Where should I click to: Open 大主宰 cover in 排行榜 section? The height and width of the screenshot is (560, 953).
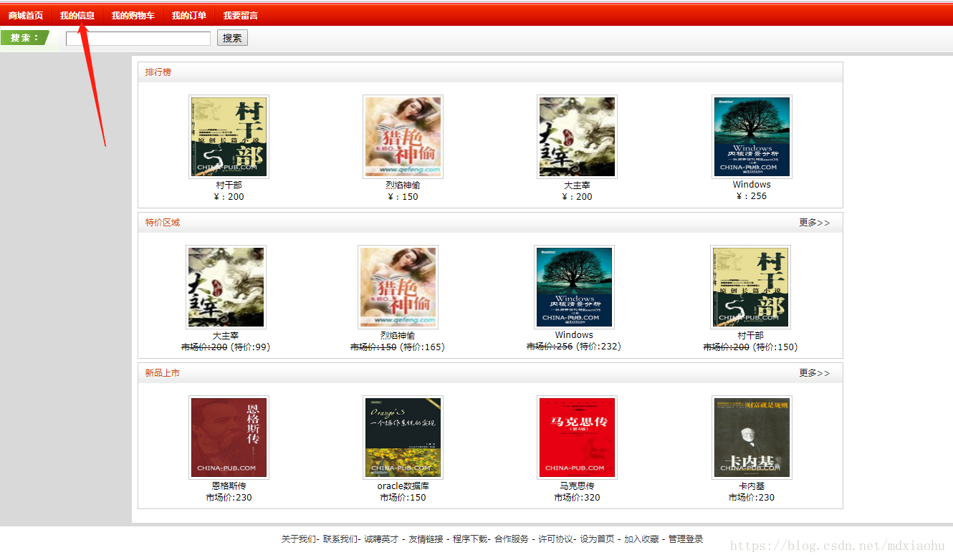(578, 137)
